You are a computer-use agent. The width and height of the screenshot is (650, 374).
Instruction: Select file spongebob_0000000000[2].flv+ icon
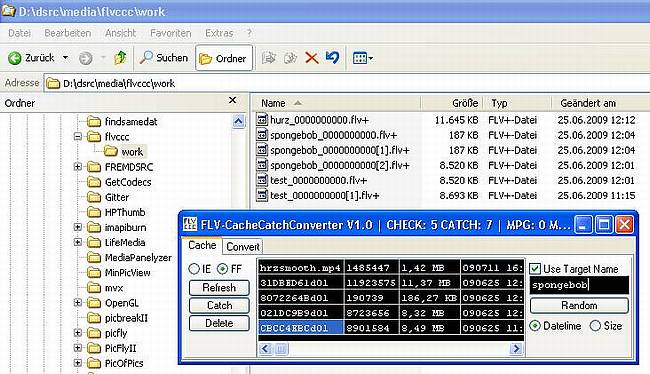coord(262,165)
